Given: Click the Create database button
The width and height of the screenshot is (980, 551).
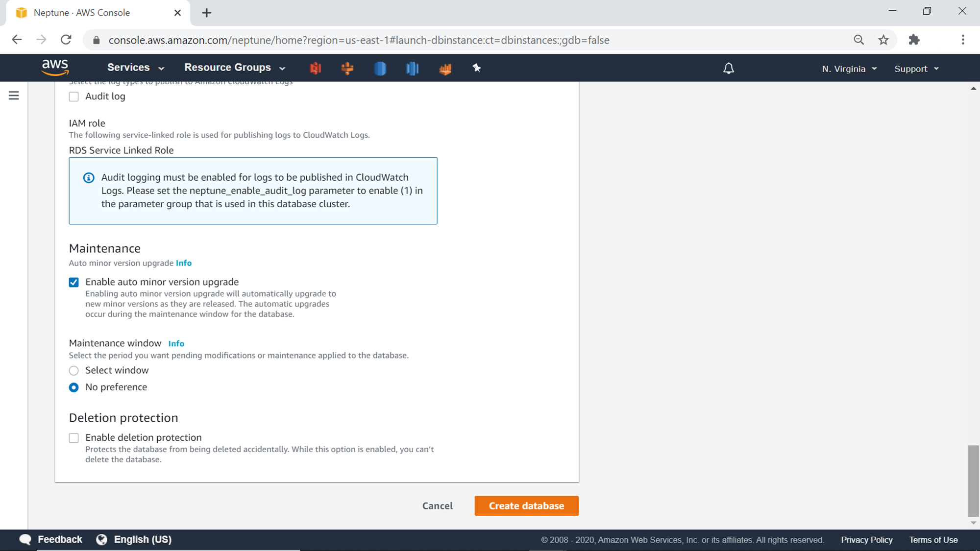Looking at the screenshot, I should [x=526, y=506].
